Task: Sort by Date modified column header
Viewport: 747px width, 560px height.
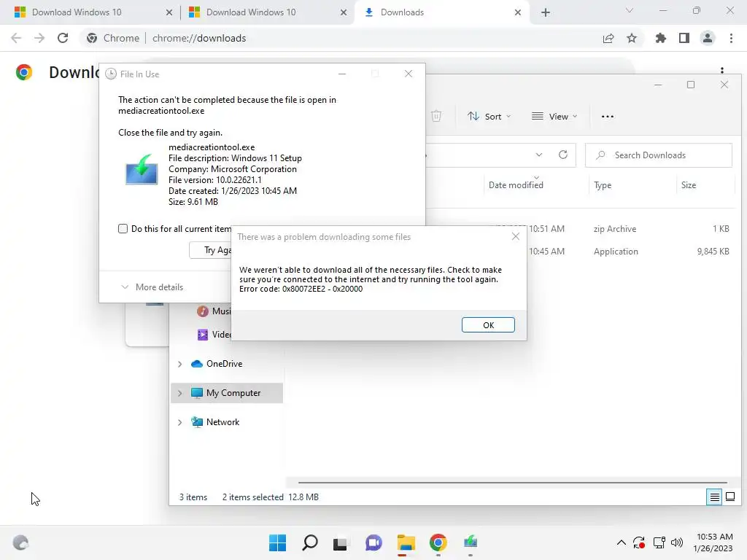Action: (516, 184)
